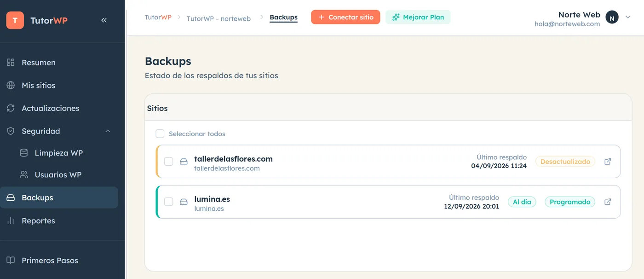Screen dimensions: 644x279
Task: Click the Mis sitios globe icon
Action: tap(11, 86)
